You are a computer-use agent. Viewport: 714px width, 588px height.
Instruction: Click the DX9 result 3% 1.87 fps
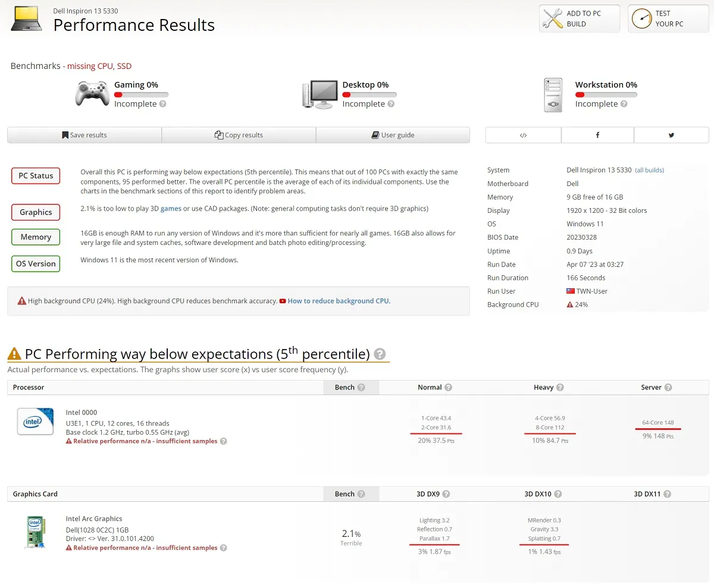click(x=434, y=552)
